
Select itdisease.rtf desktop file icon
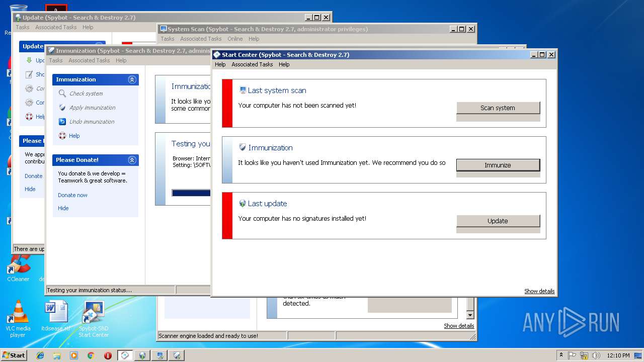[56, 316]
